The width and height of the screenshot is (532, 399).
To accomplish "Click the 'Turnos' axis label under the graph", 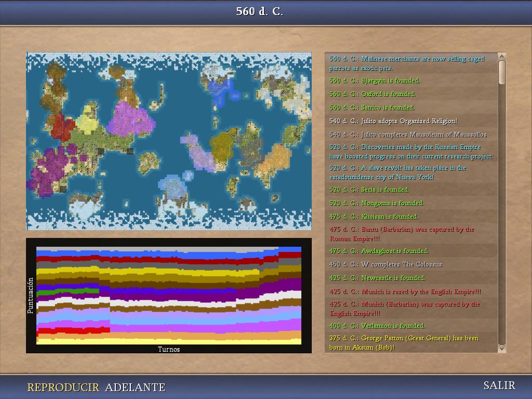I will tap(169, 349).
